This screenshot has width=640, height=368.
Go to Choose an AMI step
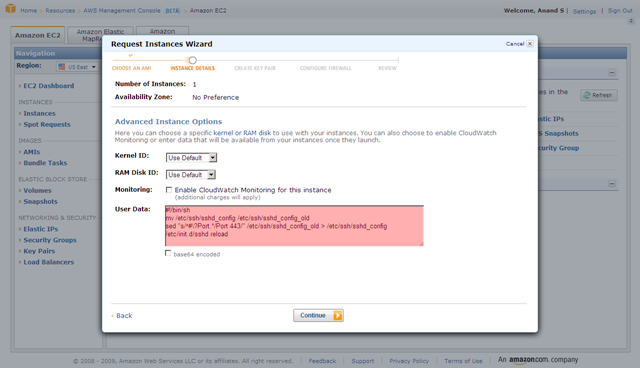point(131,68)
